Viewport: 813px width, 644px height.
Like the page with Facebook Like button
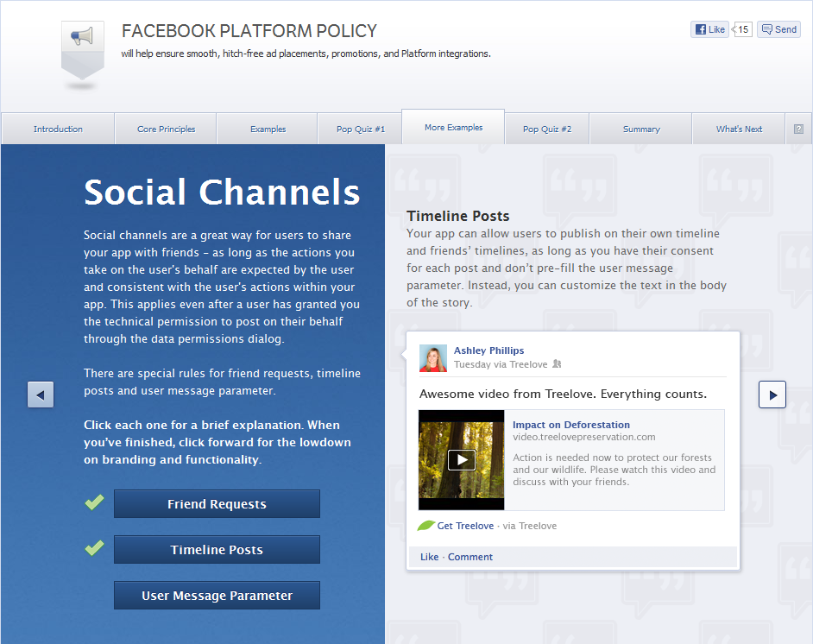click(x=709, y=29)
